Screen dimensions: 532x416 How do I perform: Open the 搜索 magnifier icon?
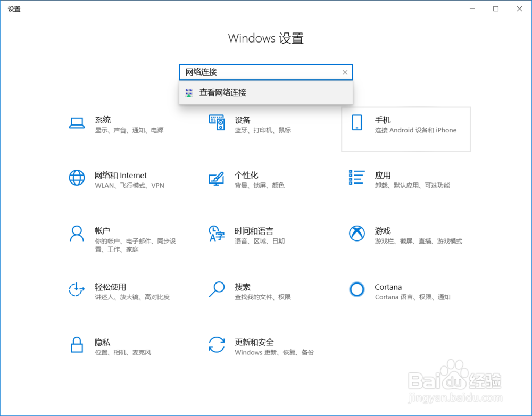(x=217, y=289)
